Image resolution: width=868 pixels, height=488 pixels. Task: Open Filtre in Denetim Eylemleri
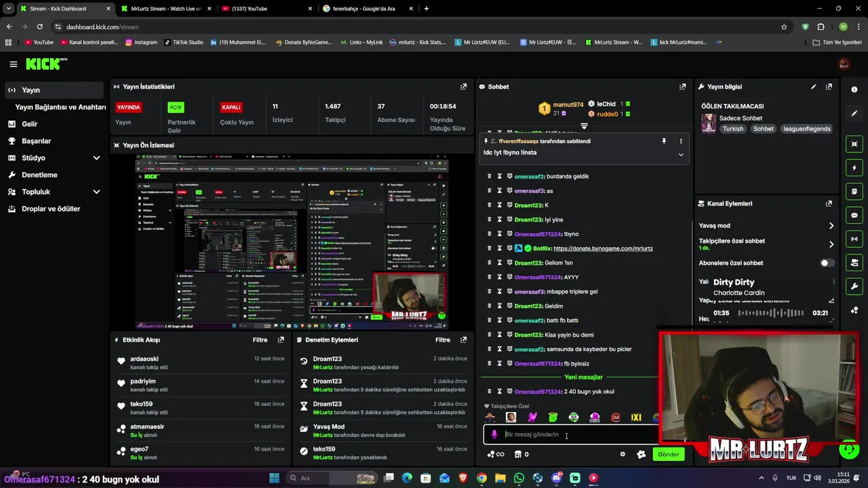pyautogui.click(x=443, y=340)
